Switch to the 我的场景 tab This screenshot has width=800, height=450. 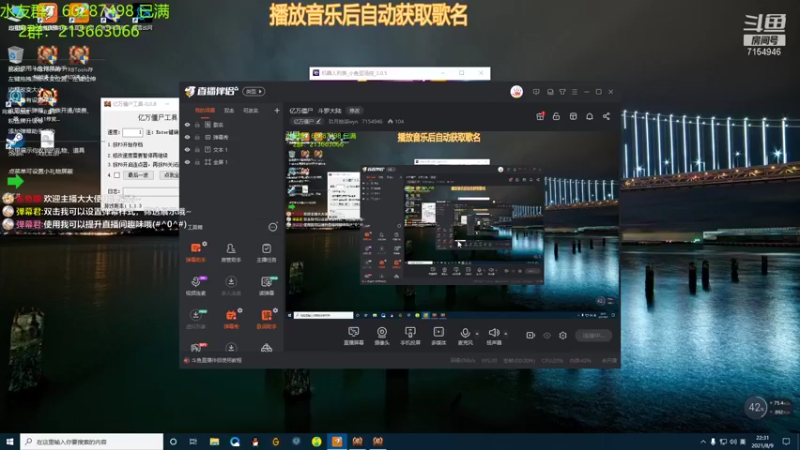coord(205,110)
